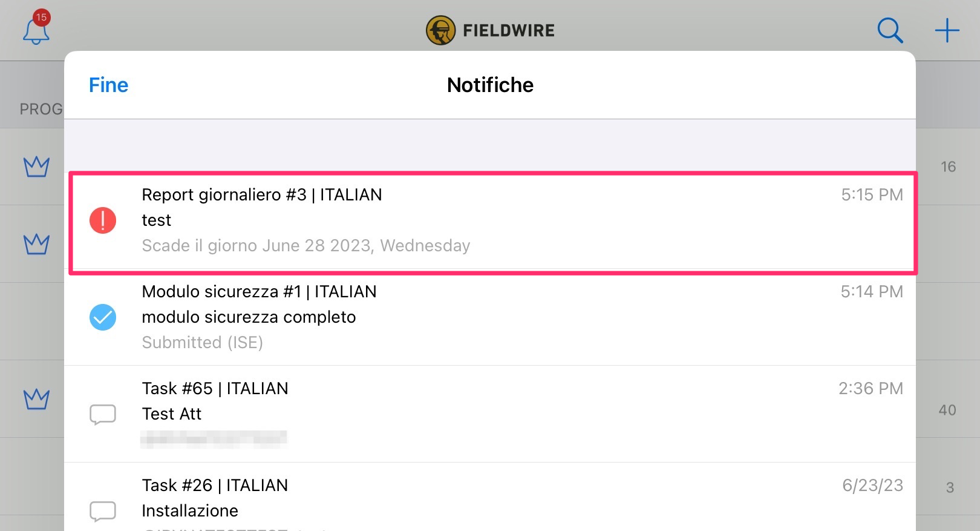Open Report giornaliero #3 notification

tap(493, 223)
